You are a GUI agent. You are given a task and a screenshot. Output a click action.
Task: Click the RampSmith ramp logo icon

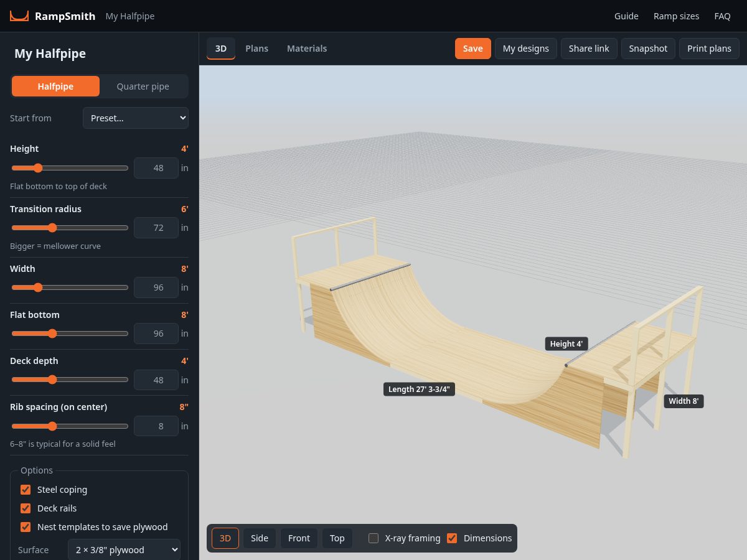point(19,16)
